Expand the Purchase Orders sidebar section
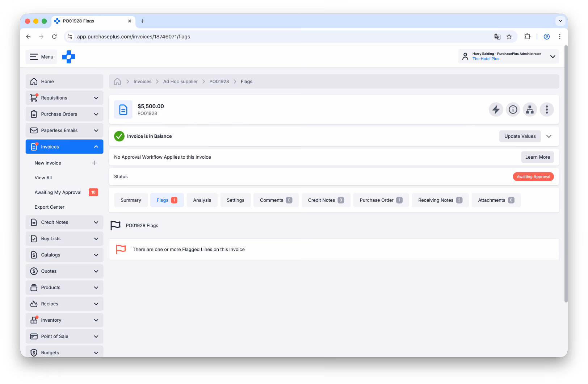Image resolution: width=588 pixels, height=384 pixels. pyautogui.click(x=96, y=114)
